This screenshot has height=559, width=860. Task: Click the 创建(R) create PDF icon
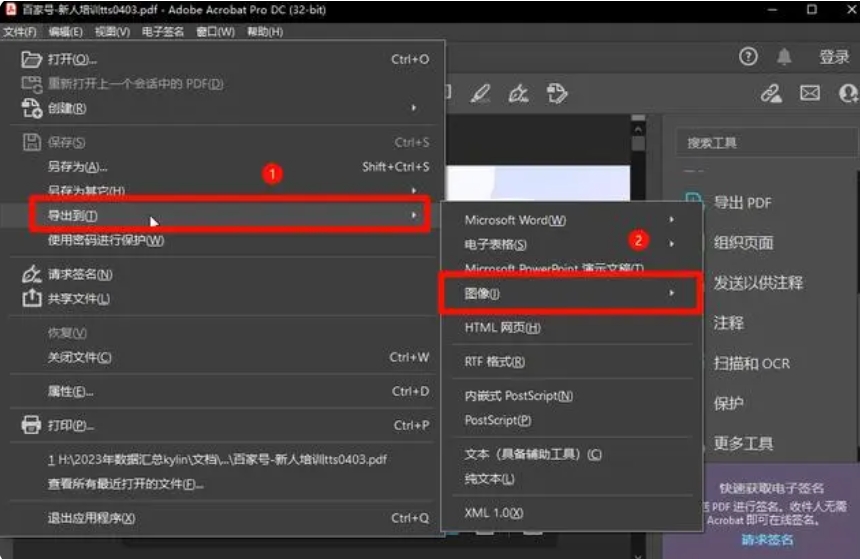point(31,108)
